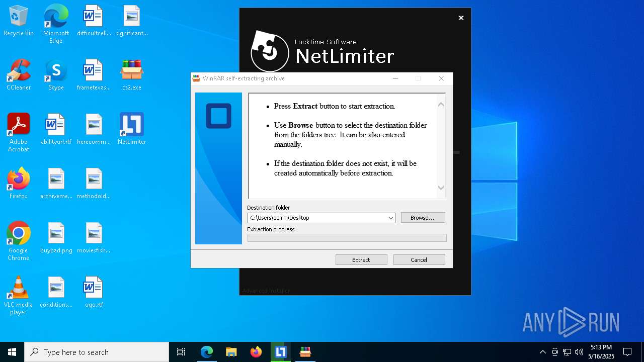Select the cs2.exe archive icon

pyautogui.click(x=131, y=75)
